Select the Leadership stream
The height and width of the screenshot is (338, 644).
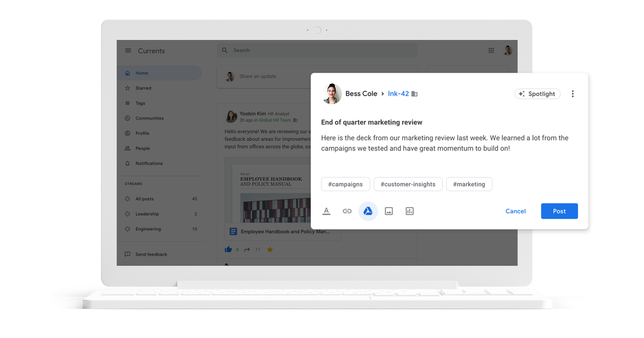[147, 214]
